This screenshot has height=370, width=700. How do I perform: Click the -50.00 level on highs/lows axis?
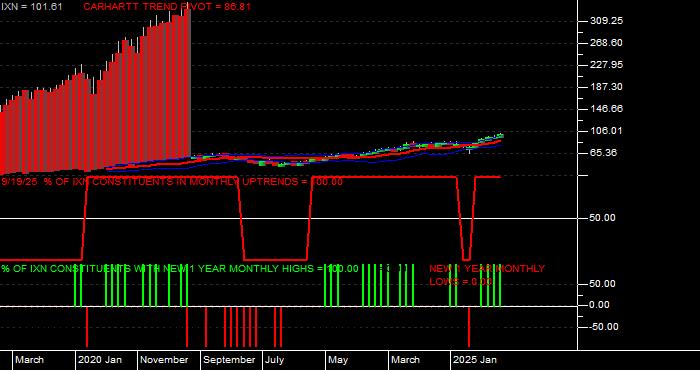603,327
